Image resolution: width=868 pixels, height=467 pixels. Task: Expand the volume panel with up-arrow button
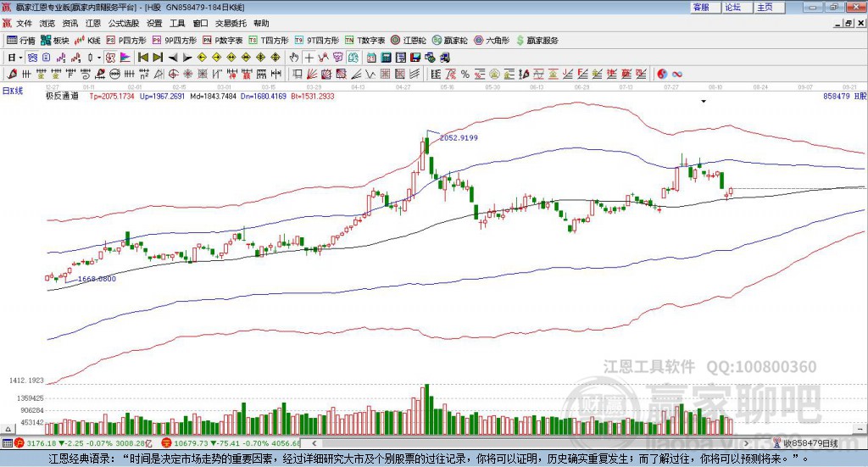tap(8, 429)
